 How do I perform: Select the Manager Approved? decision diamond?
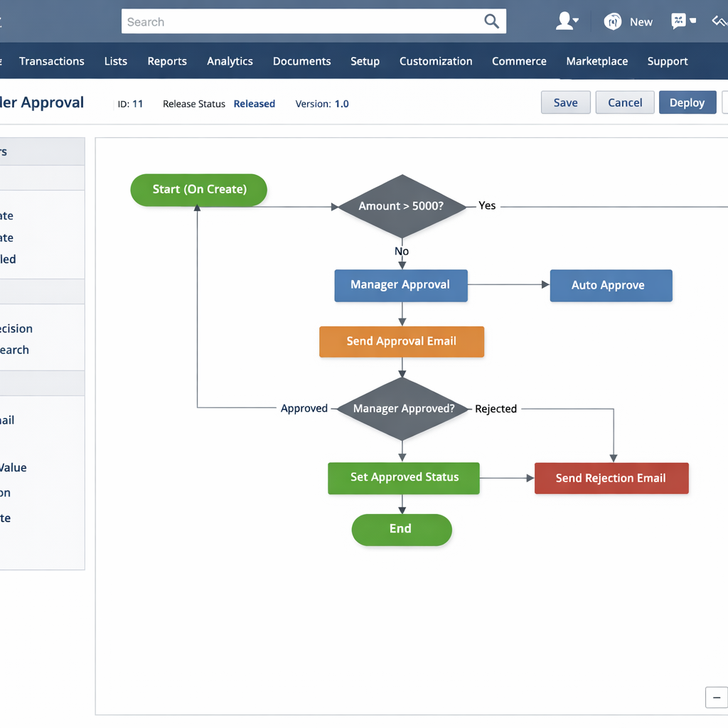click(x=402, y=409)
